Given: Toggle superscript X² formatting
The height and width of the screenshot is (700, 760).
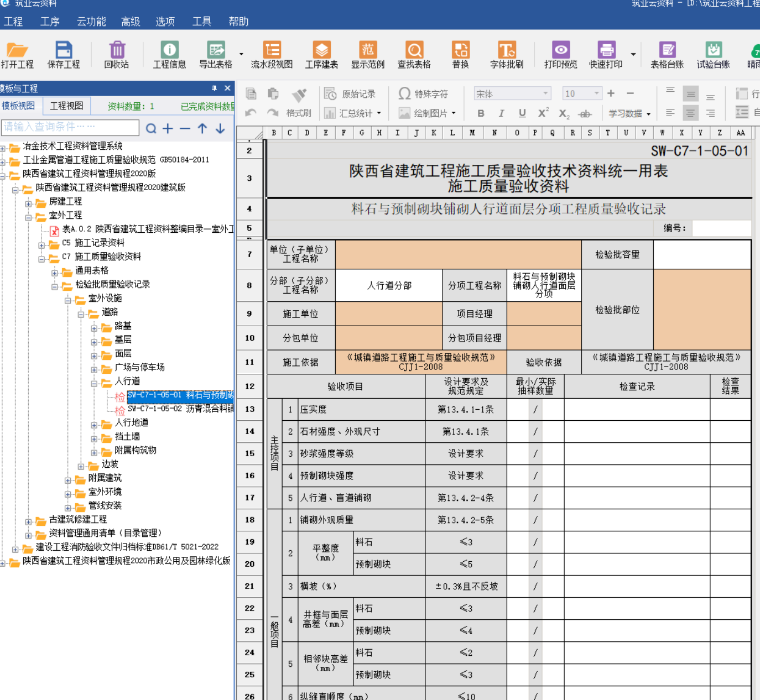Looking at the screenshot, I should click(x=543, y=113).
